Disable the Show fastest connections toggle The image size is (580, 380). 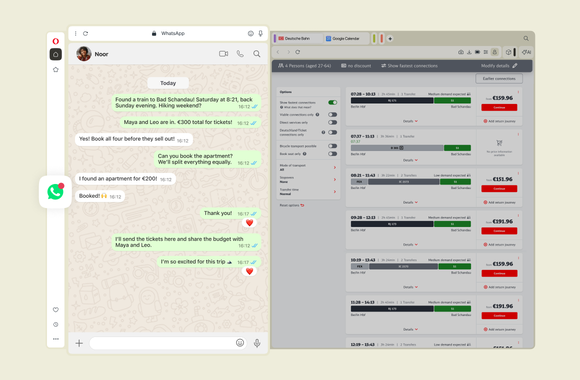tap(333, 102)
